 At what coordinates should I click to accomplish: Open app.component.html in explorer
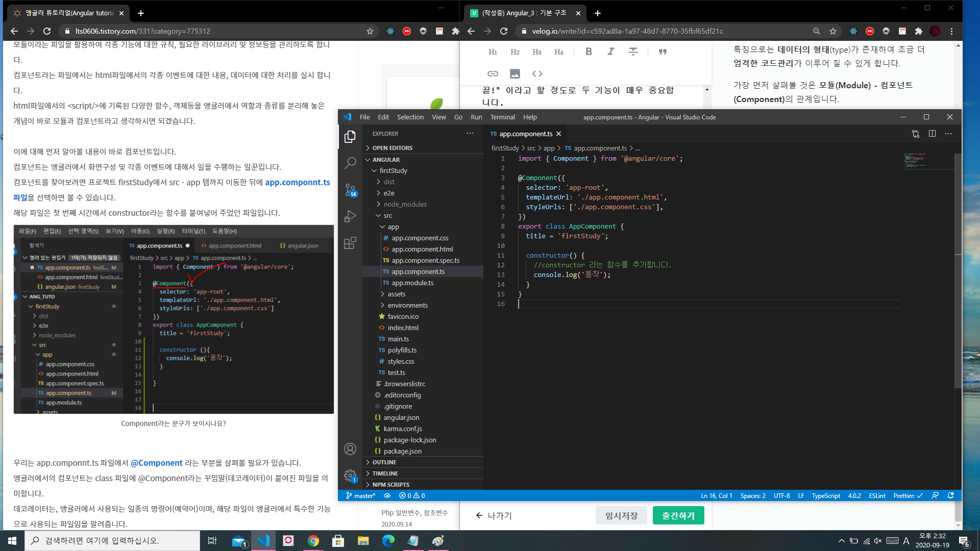[422, 249]
